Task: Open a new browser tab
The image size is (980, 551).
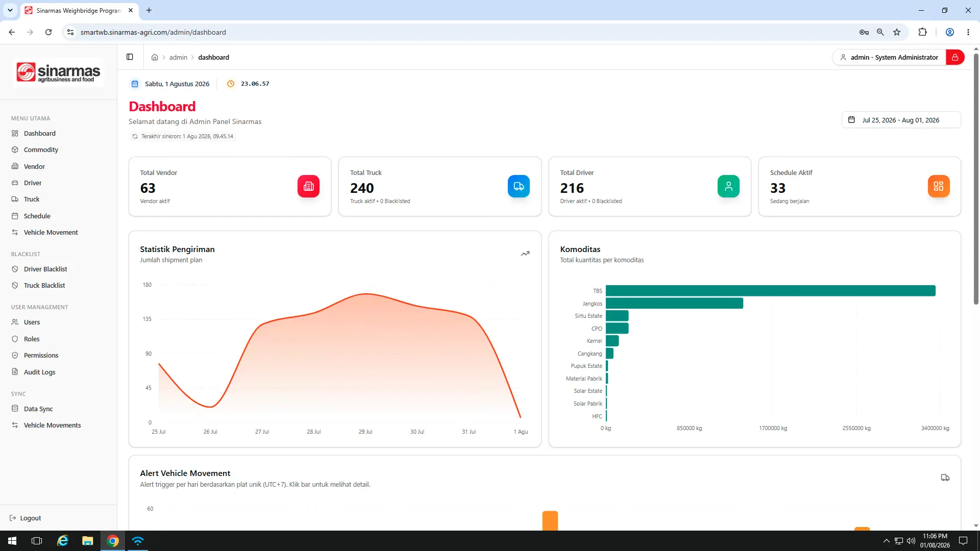Action: tap(149, 10)
